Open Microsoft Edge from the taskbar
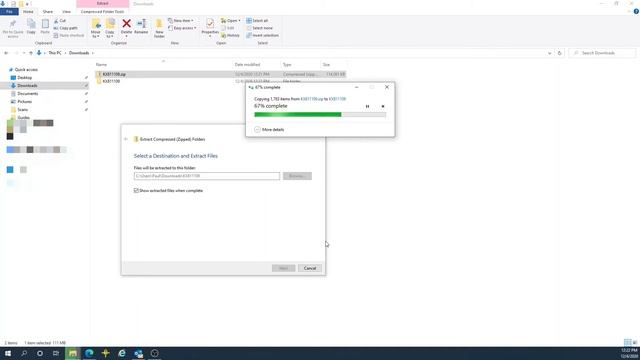This screenshot has width=640, height=360. (89, 353)
